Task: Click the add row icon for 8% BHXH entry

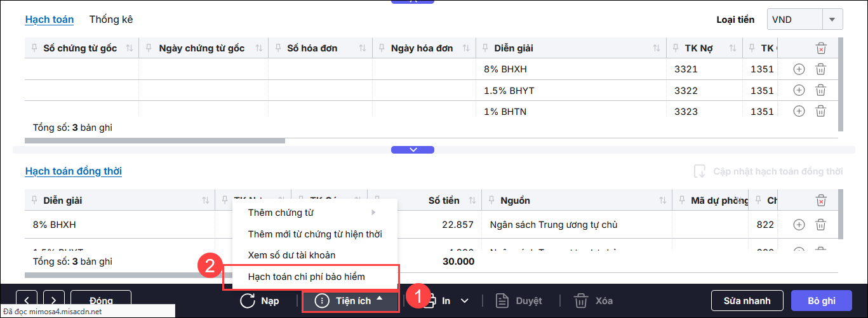Action: pos(799,69)
